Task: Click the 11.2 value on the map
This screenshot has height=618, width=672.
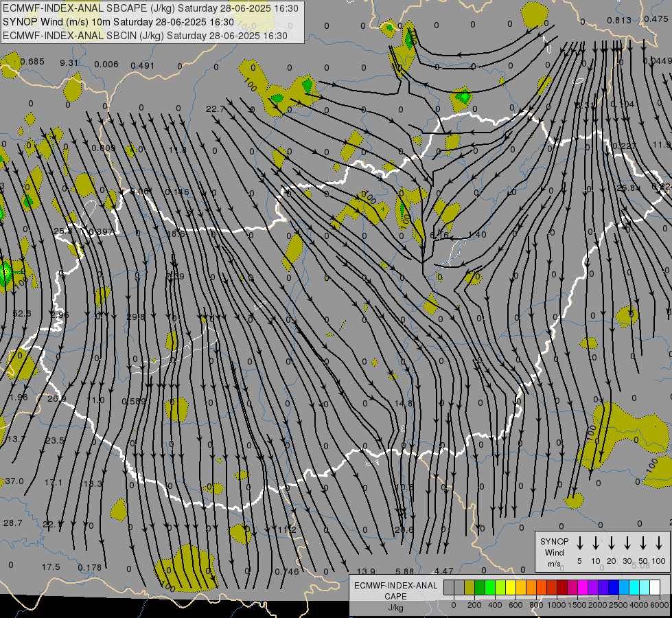Action: coord(287,529)
